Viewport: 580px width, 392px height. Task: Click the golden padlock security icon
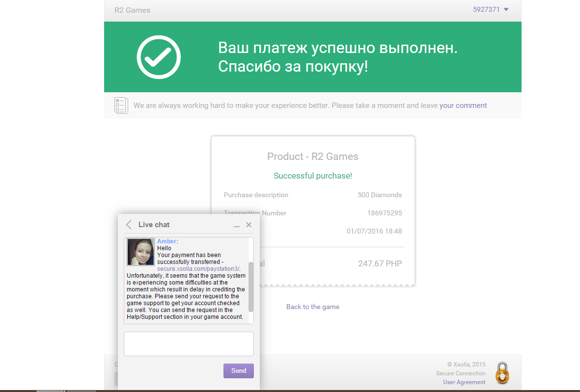[x=502, y=373]
